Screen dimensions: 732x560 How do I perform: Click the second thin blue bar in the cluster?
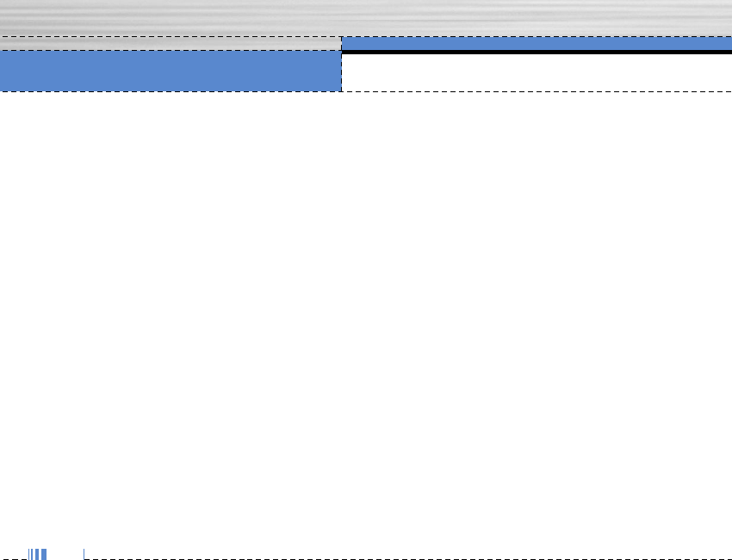point(32,554)
